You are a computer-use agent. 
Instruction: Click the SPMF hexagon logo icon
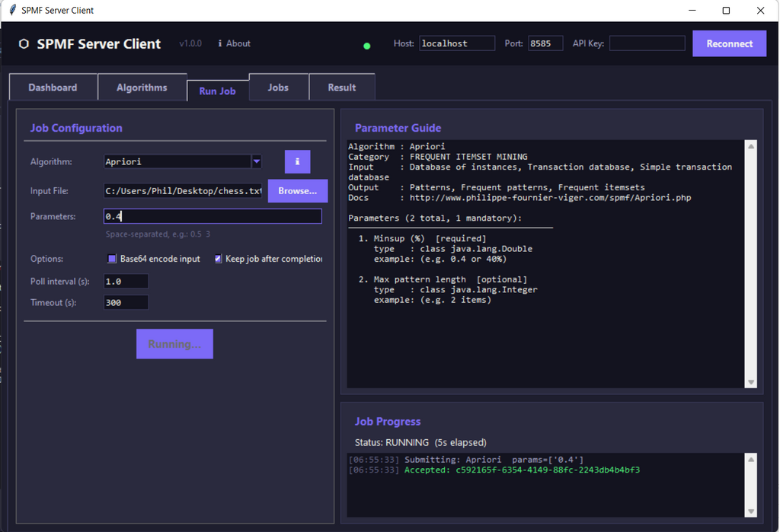[24, 44]
